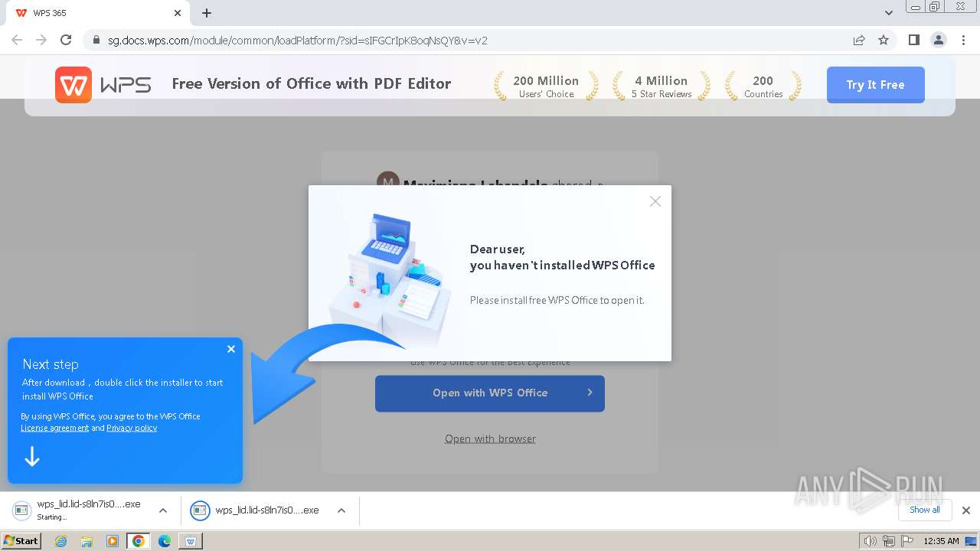Viewport: 980px width, 551px height.
Task: Open Microsoft Edge from the taskbar
Action: 165,541
